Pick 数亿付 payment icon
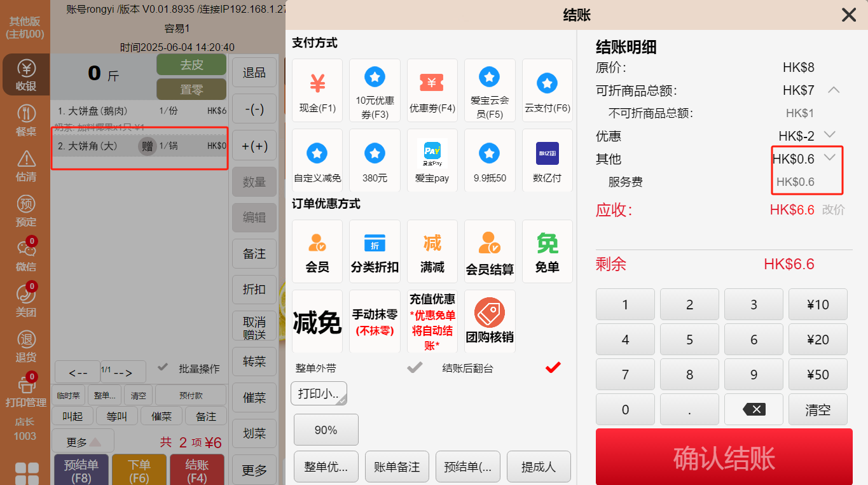This screenshot has height=485, width=868. coord(547,160)
